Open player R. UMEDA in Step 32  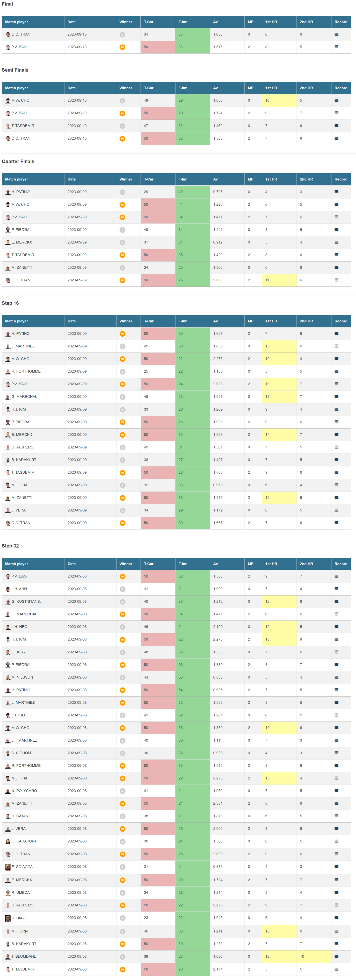(21, 892)
